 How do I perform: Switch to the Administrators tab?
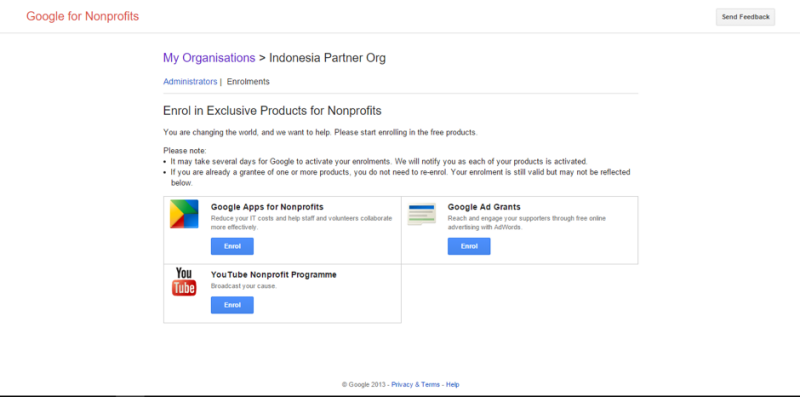click(x=190, y=82)
